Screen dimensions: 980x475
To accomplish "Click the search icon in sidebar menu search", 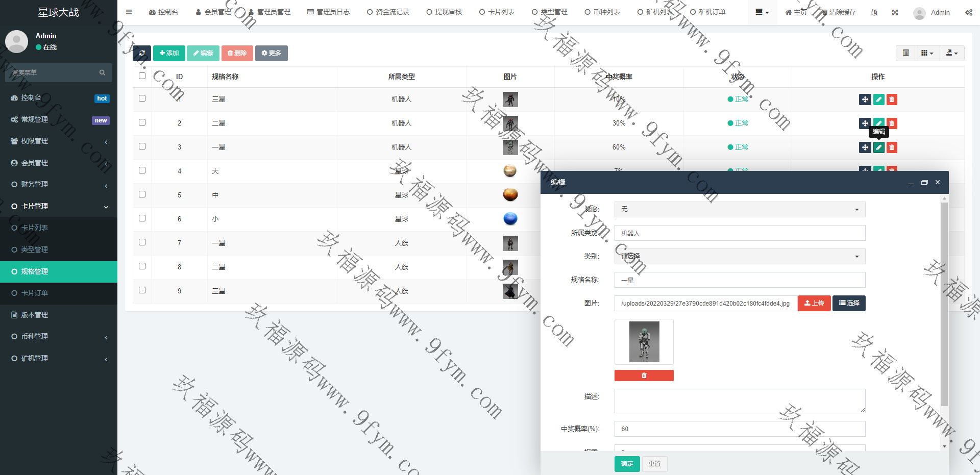I will click(x=102, y=73).
